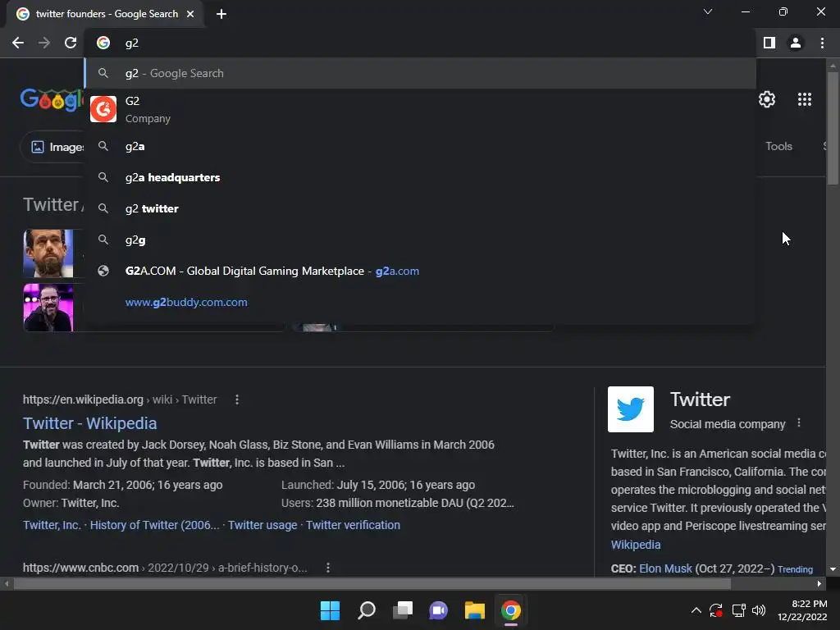The image size is (840, 630).
Task: Open the volume tray icon
Action: (759, 610)
